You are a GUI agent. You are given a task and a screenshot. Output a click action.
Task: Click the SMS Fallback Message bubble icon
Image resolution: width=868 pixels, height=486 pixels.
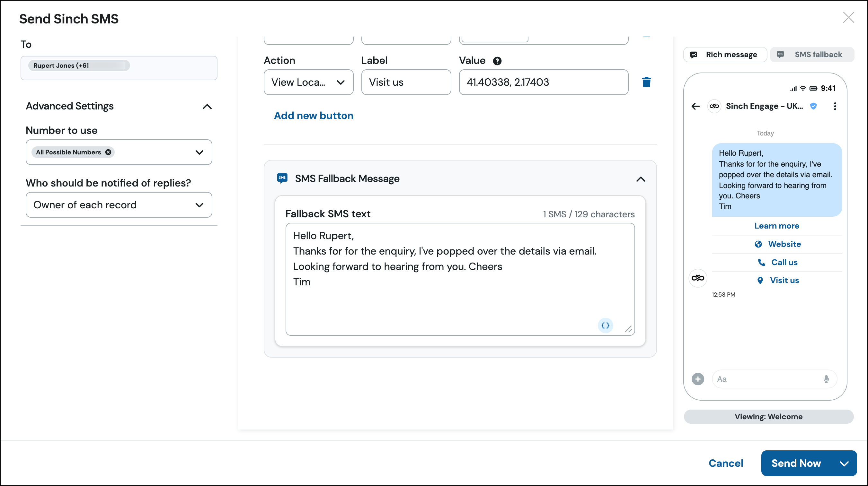tap(282, 178)
